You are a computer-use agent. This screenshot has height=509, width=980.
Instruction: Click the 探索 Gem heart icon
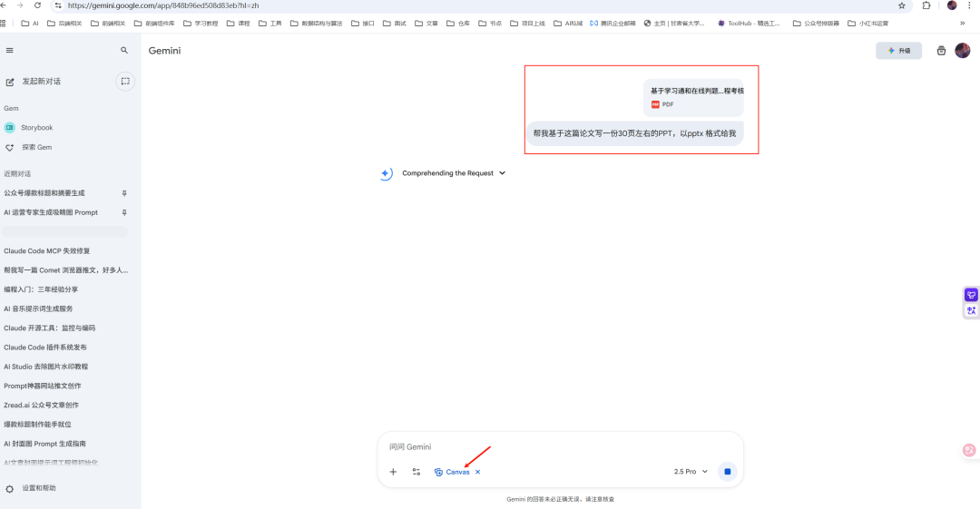coord(10,148)
